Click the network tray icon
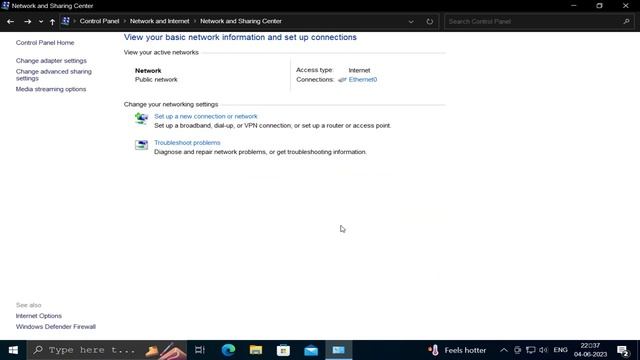 pyautogui.click(x=531, y=350)
